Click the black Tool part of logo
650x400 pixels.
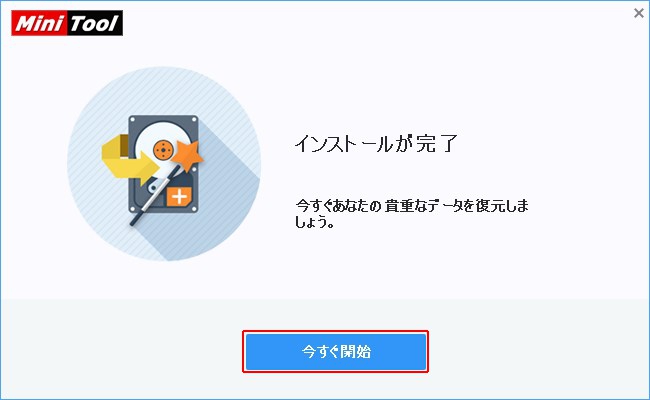tap(95, 23)
